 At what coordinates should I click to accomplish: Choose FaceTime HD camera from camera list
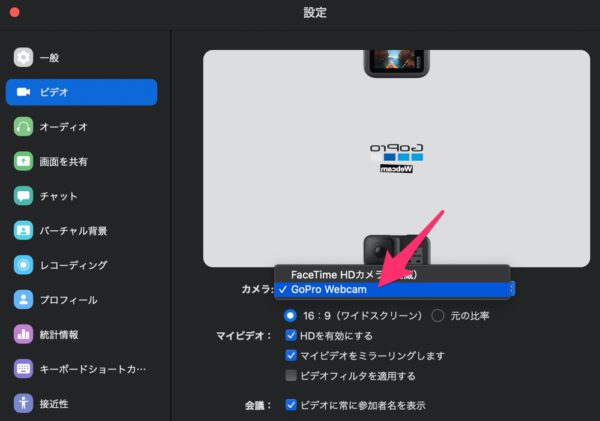(x=392, y=275)
